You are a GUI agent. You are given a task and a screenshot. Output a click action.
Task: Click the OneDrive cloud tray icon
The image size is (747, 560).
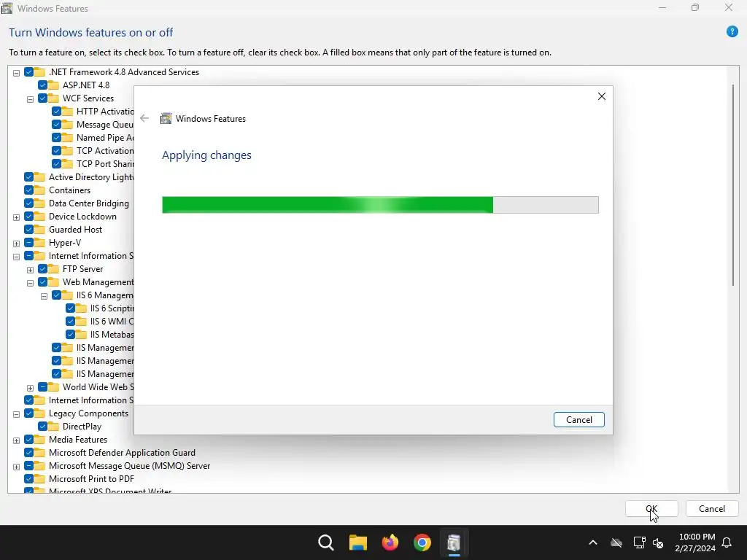click(616, 542)
